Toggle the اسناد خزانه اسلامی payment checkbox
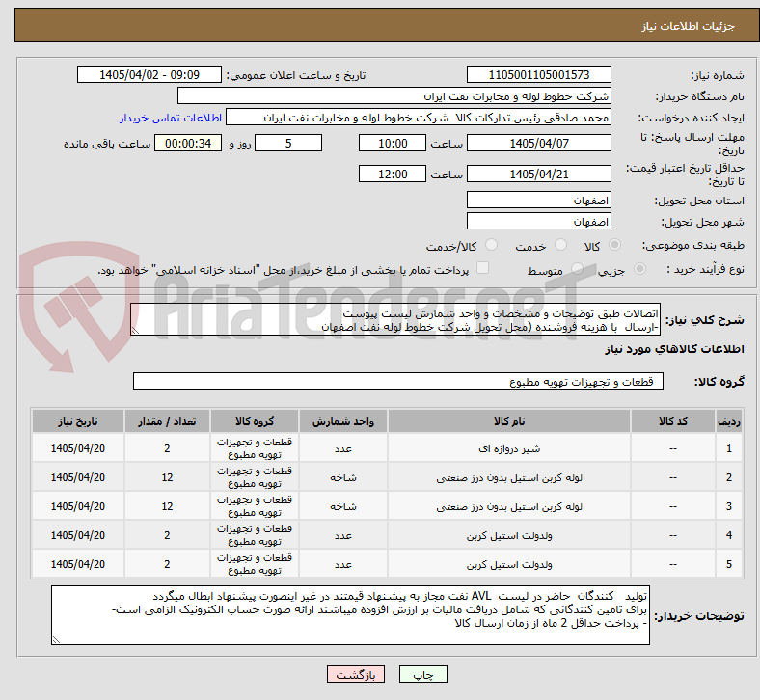This screenshot has width=760, height=700. click(482, 268)
